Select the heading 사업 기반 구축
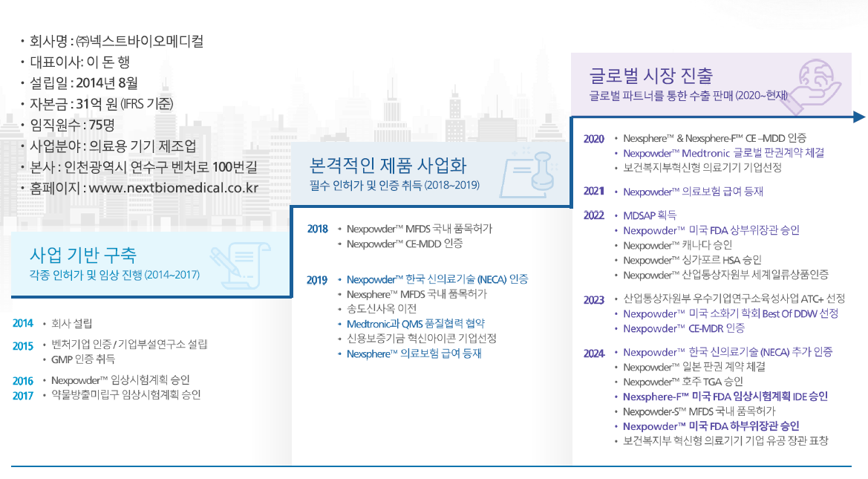Viewport: 868px width, 479px height. [x=82, y=255]
